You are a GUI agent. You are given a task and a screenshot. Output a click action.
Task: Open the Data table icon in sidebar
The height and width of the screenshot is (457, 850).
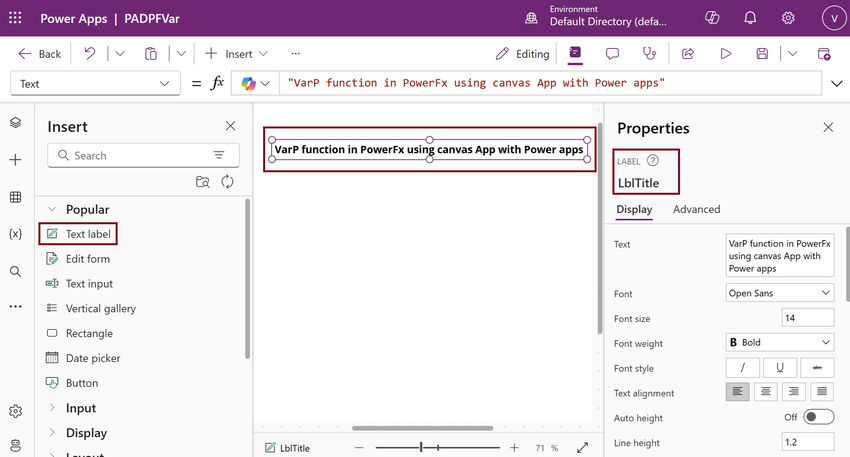(x=15, y=197)
